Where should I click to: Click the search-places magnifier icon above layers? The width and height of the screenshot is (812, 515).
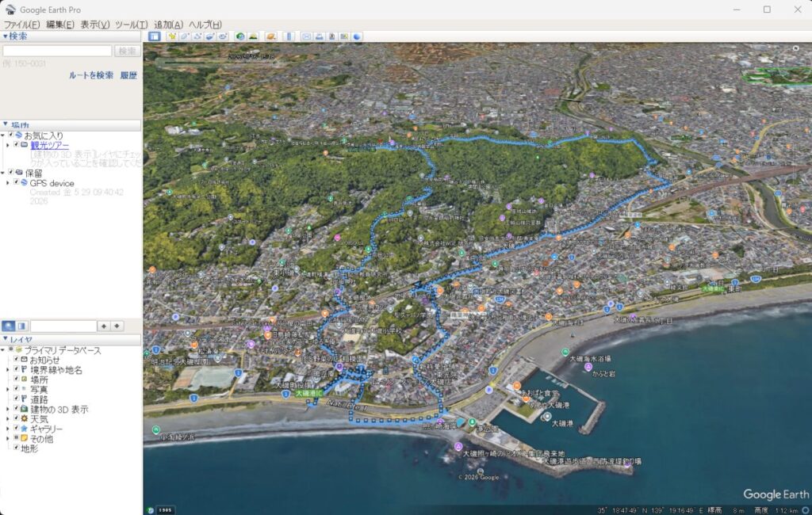8,326
